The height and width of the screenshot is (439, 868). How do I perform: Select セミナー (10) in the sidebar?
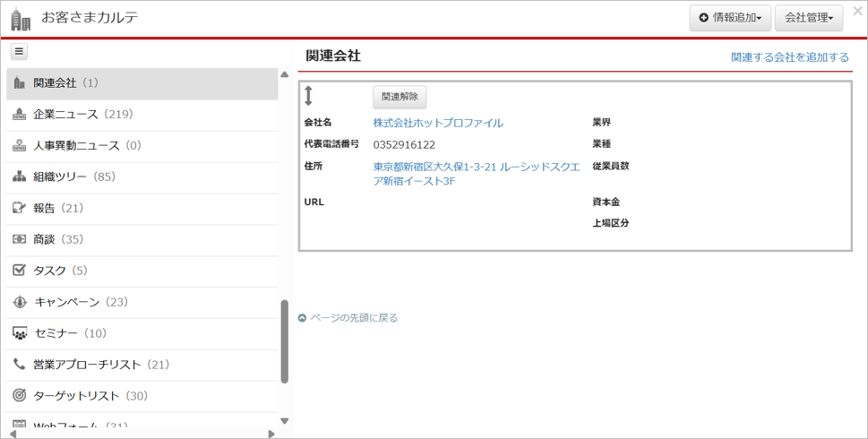pos(70,333)
